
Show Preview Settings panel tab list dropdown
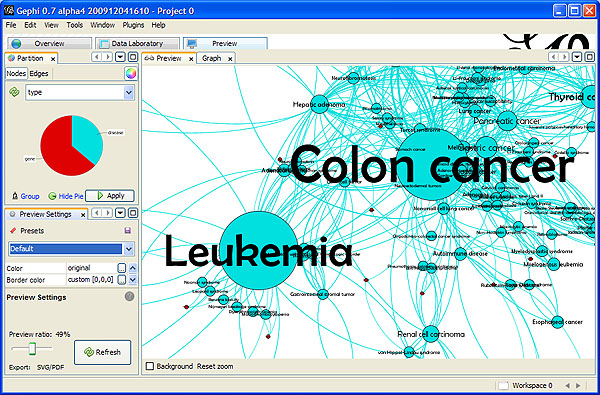tap(121, 213)
